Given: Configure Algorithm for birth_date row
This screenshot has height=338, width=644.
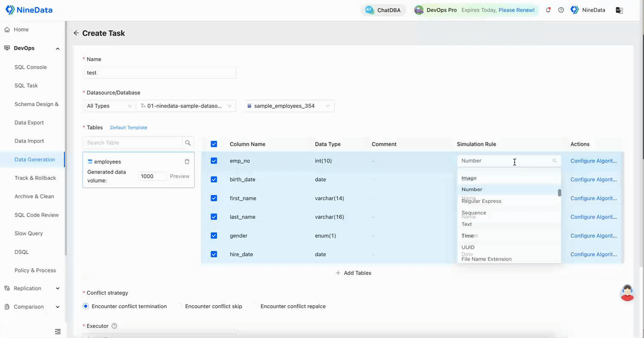Looking at the screenshot, I should 594,180.
